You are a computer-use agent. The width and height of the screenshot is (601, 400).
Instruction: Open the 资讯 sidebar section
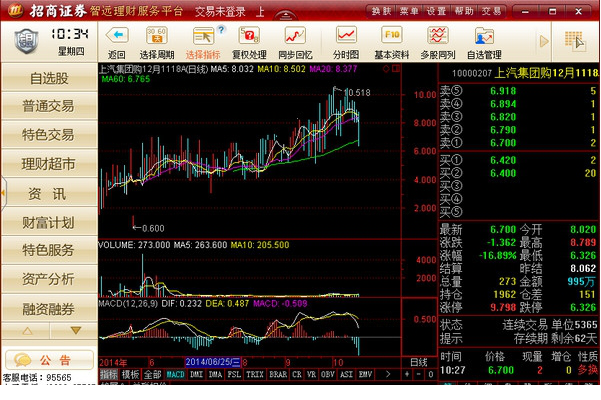click(x=49, y=193)
